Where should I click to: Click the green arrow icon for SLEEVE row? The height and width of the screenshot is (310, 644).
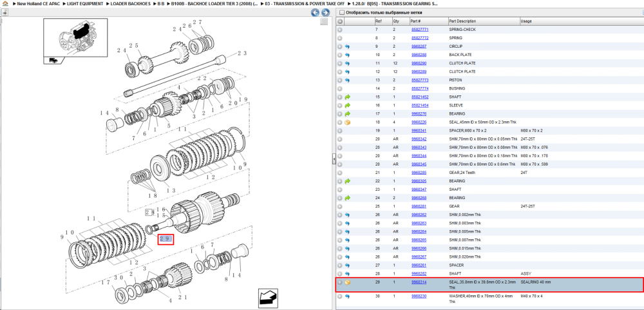tap(348, 105)
